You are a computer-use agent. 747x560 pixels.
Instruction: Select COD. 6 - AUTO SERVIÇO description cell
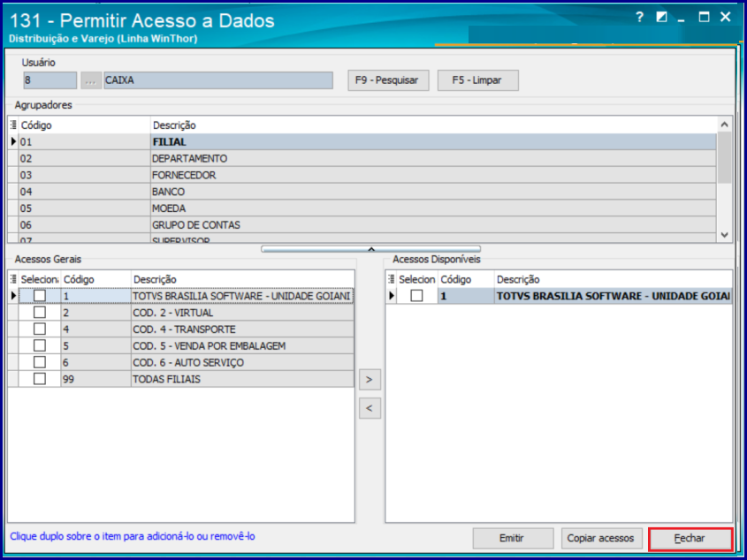pos(242,362)
